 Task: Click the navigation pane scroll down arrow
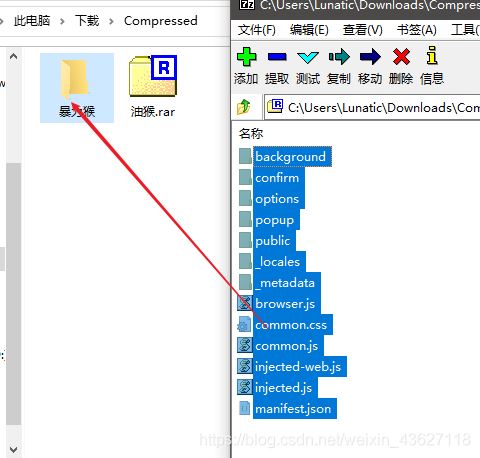pos(14,449)
